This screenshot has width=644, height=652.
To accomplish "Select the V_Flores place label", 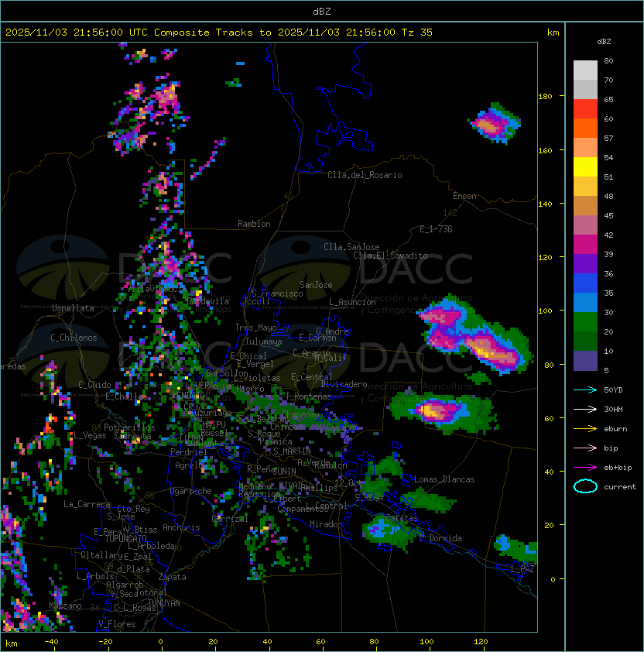I will pos(117,624).
